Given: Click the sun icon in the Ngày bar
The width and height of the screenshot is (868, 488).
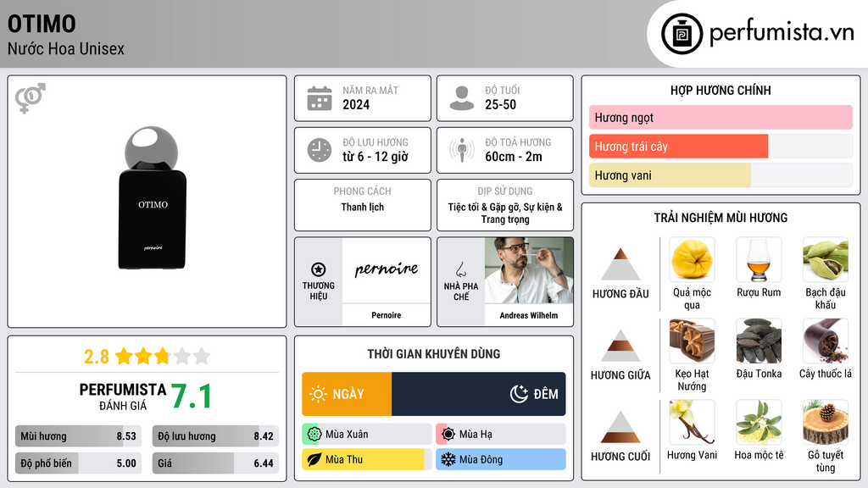Looking at the screenshot, I should point(319,394).
